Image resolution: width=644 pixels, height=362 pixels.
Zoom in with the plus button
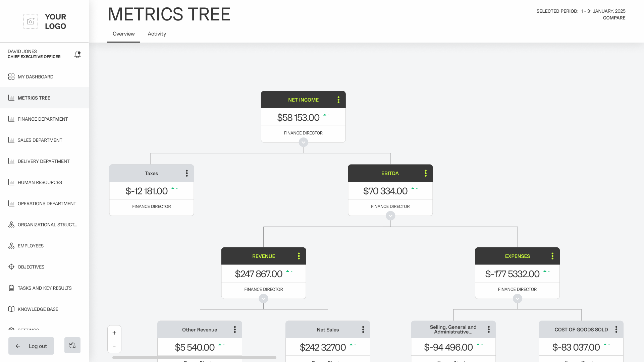[114, 333]
